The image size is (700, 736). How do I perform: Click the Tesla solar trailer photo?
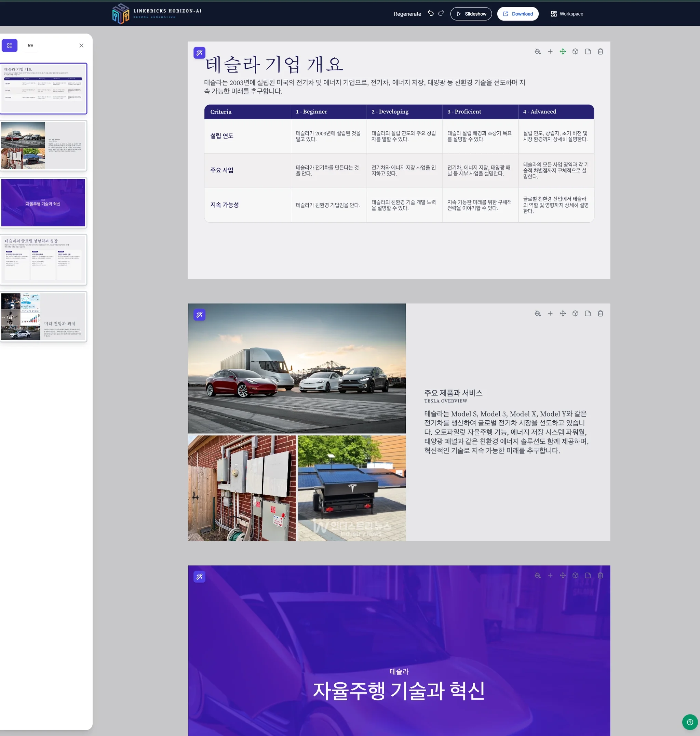(352, 488)
